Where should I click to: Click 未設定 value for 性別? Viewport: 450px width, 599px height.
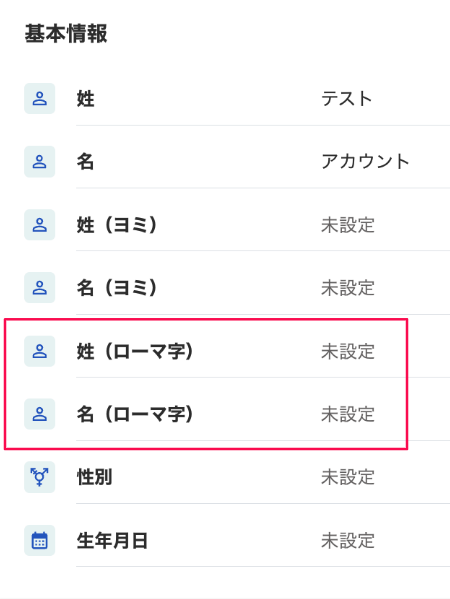348,477
